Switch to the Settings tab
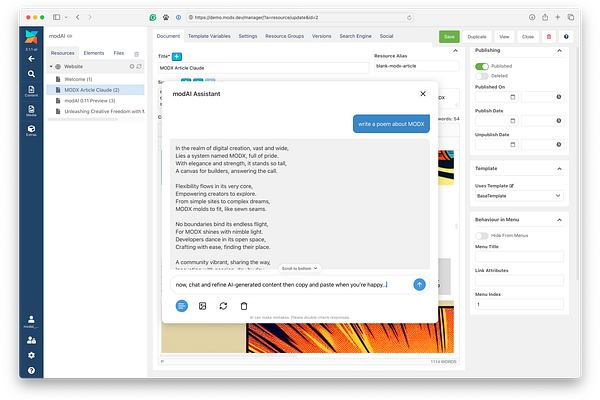Image resolution: width=600 pixels, height=400 pixels. [248, 36]
